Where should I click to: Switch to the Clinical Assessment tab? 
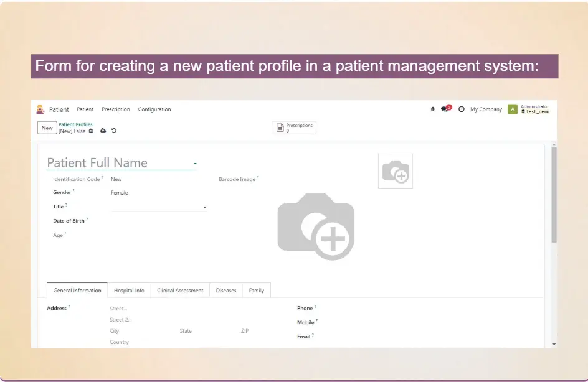(x=180, y=291)
